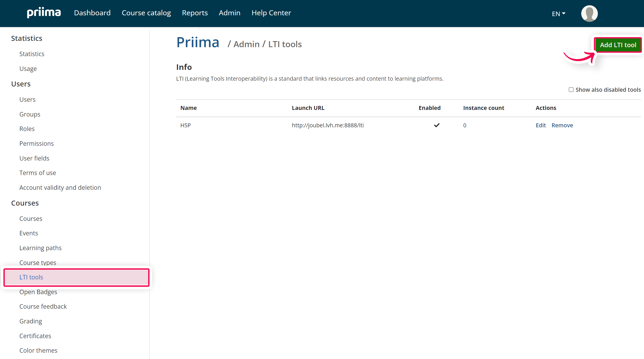Open Courses sub-item in the sidebar
644x359 pixels.
coord(31,219)
